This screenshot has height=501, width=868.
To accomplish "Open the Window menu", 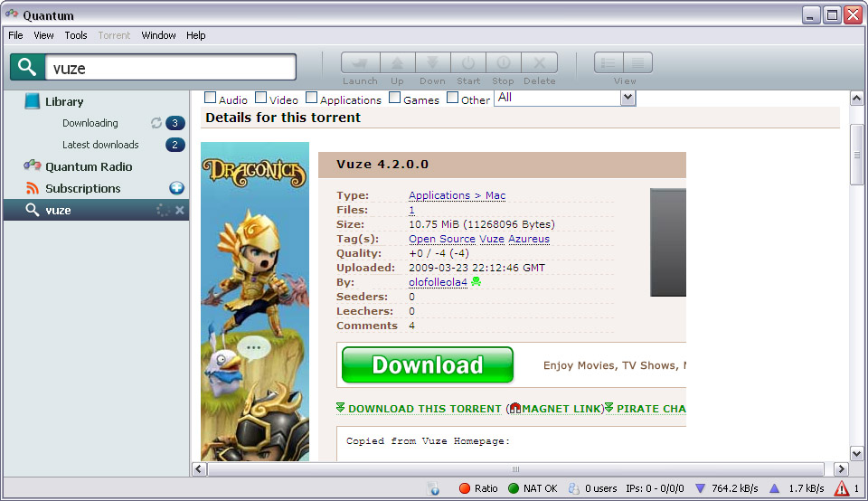I will tap(158, 35).
